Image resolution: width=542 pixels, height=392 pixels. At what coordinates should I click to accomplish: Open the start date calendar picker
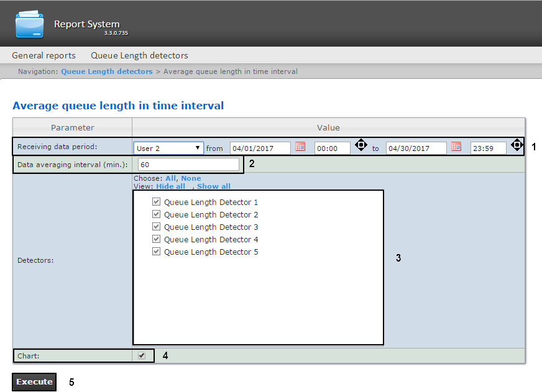coord(300,147)
